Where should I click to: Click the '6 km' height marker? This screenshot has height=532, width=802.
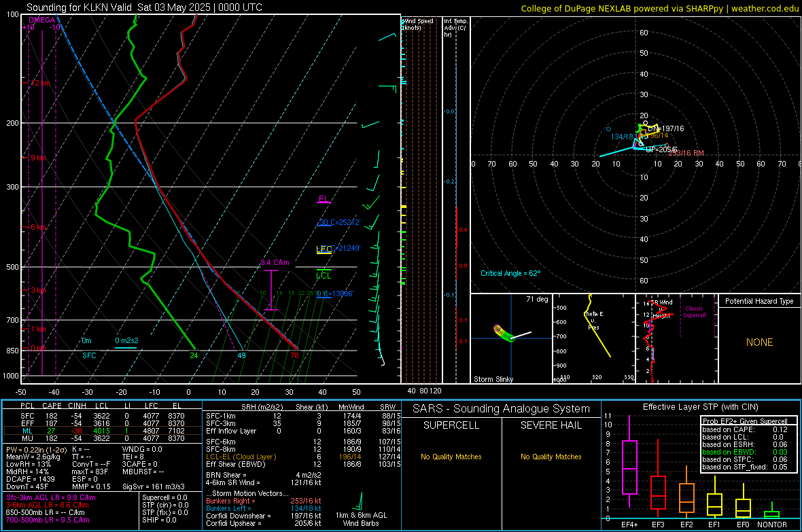point(38,227)
